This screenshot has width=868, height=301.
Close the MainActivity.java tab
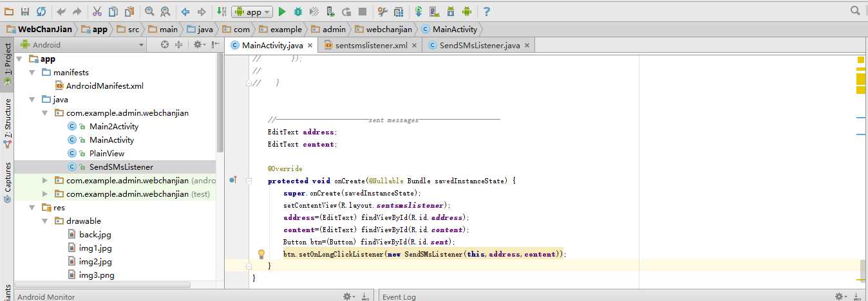pyautogui.click(x=310, y=46)
